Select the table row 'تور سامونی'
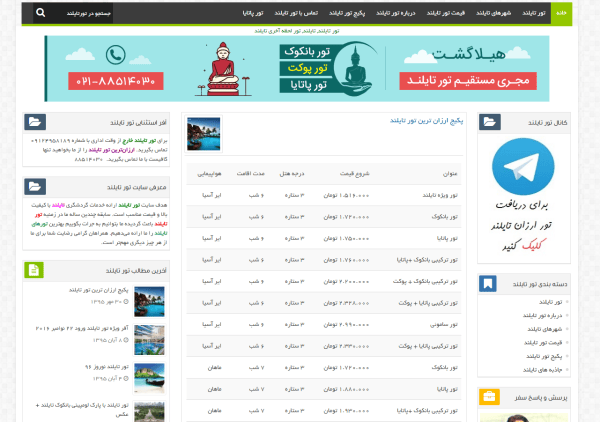600x422 pixels. pyautogui.click(x=324, y=324)
